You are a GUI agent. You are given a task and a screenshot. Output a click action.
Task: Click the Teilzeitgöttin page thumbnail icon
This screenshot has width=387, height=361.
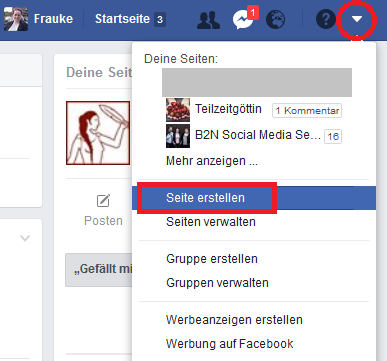[178, 110]
